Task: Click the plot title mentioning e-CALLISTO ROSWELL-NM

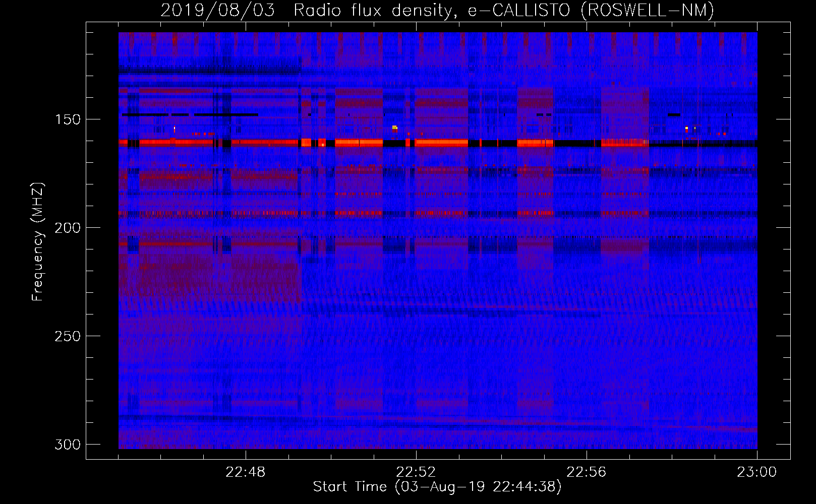Action: 437,10
